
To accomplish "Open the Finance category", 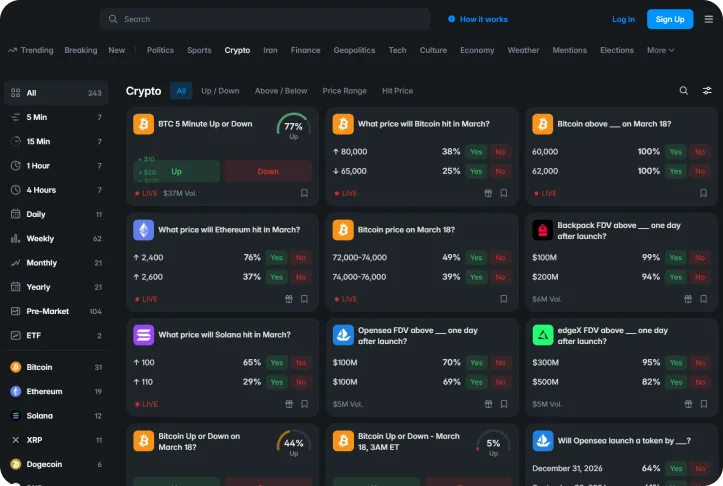I will click(305, 50).
